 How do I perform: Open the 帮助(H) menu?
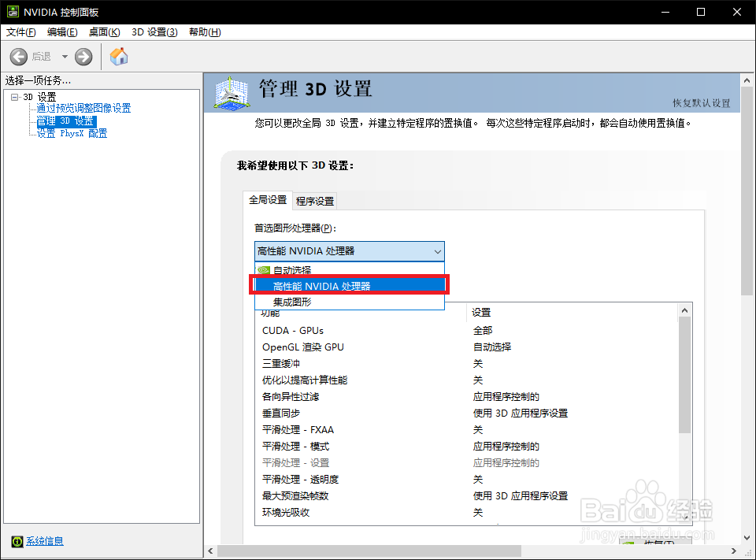click(x=205, y=32)
